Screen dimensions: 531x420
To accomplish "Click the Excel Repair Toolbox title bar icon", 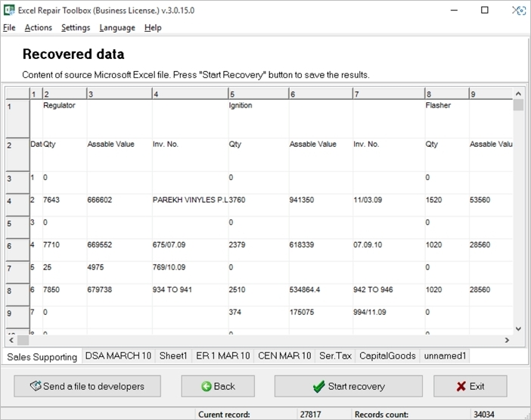I will tap(10, 10).
